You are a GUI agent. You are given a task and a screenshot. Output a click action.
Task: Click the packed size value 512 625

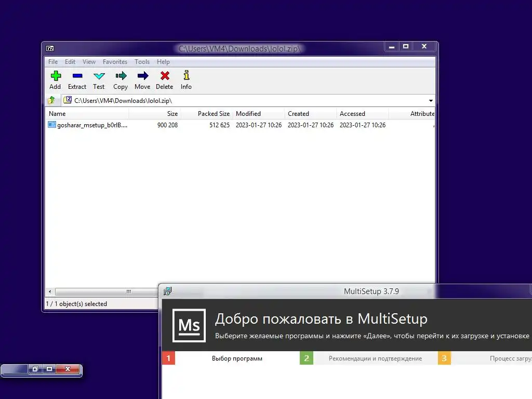[220, 125]
